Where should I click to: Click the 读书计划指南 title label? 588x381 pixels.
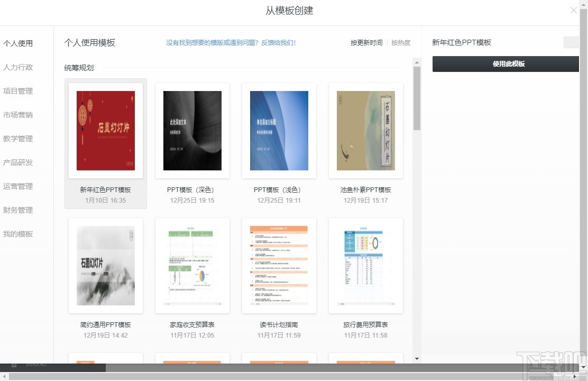(279, 325)
